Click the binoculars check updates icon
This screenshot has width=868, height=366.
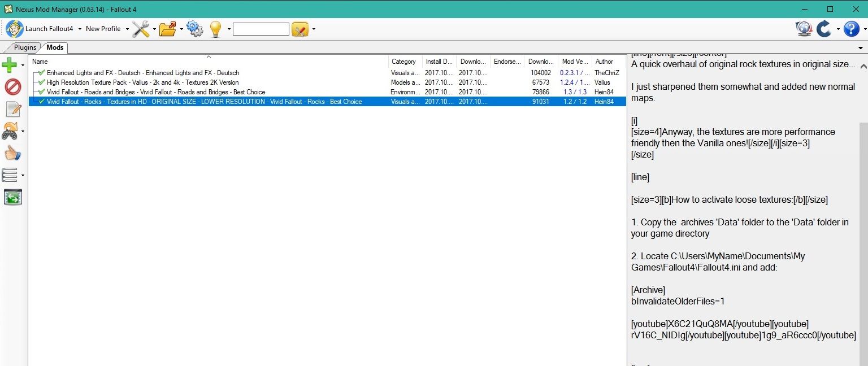[x=10, y=131]
